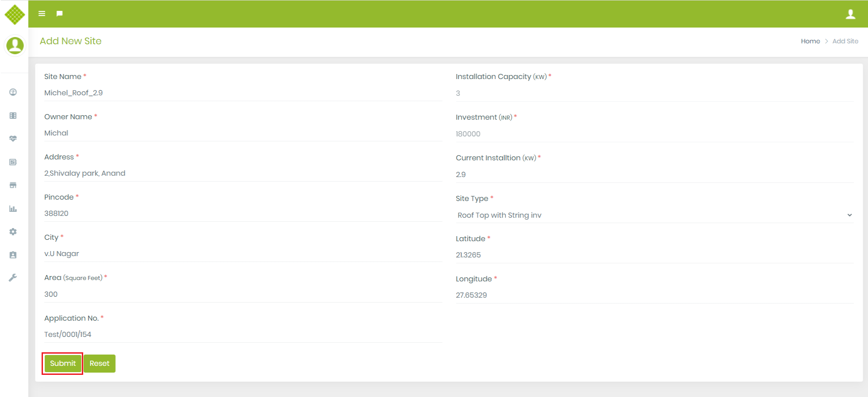The height and width of the screenshot is (397, 868).
Task: Open the dashboard gauge icon in sidebar
Action: 13,92
